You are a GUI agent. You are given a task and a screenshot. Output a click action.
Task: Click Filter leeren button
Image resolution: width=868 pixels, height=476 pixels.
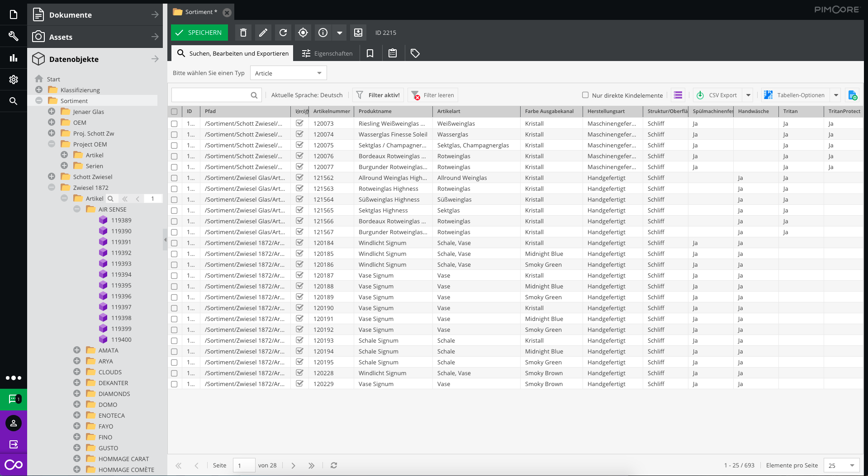433,95
